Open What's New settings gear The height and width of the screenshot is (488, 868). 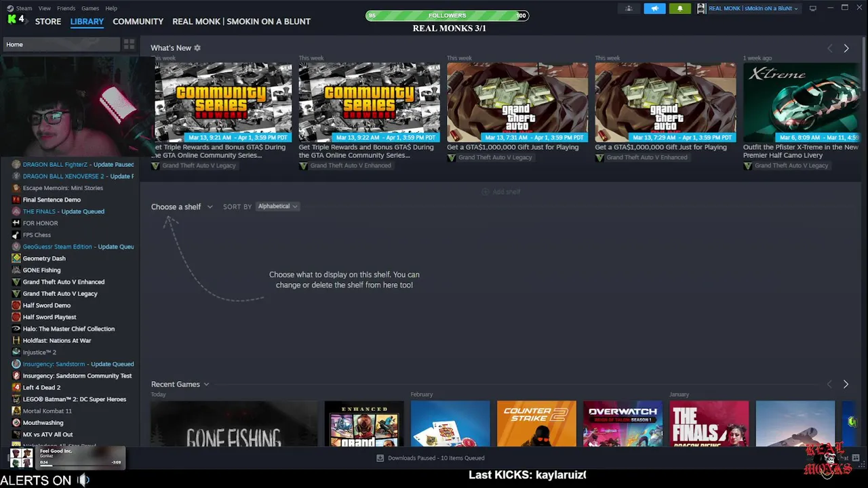(x=197, y=48)
